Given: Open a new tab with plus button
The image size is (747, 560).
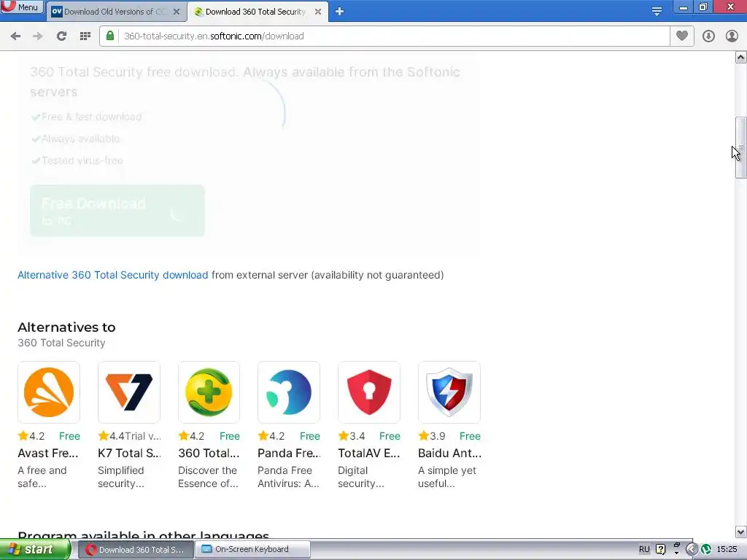Looking at the screenshot, I should point(339,12).
